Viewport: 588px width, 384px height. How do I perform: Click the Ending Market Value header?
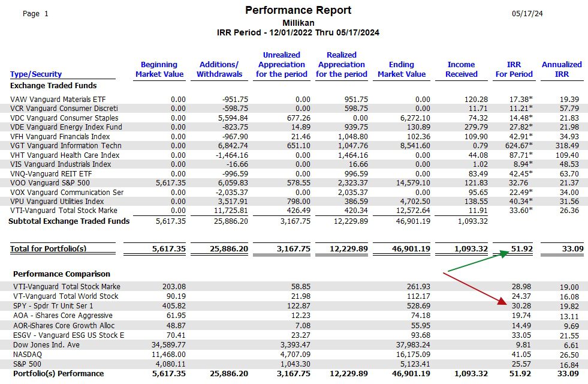point(402,70)
